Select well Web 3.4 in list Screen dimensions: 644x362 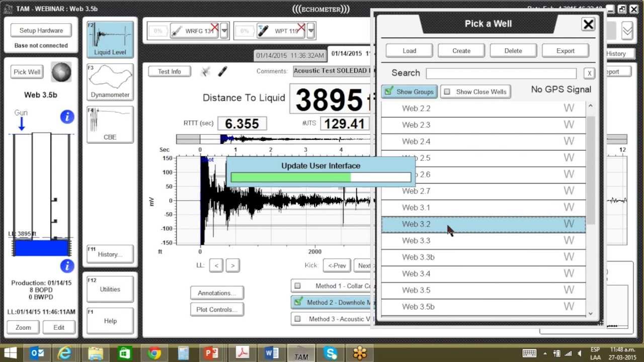coord(484,274)
